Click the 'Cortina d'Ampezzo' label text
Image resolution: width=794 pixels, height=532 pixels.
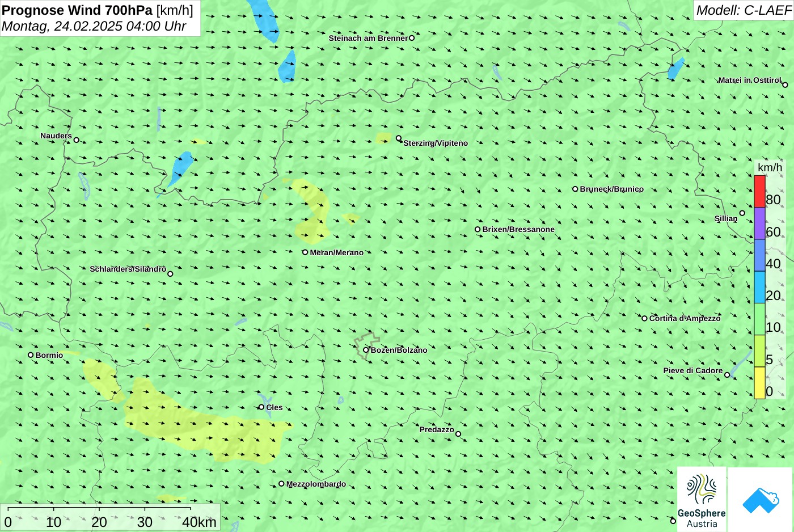coord(685,318)
